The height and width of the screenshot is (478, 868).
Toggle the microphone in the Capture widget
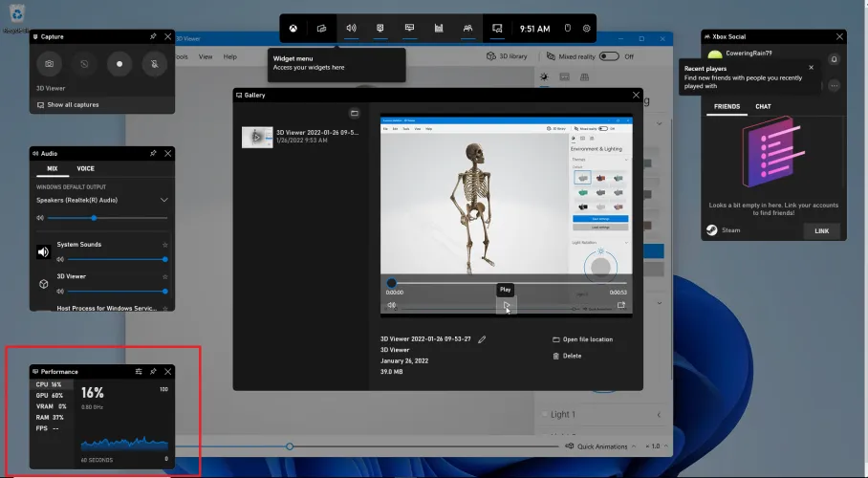(154, 65)
